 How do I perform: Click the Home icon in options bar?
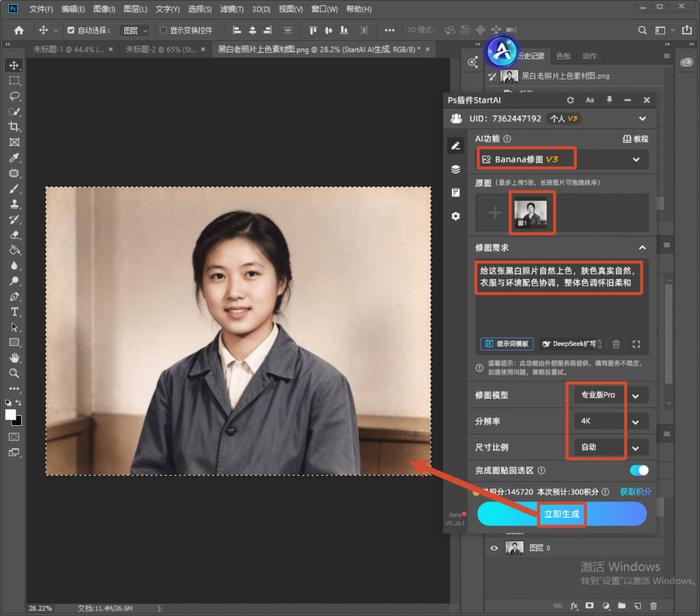pos(18,30)
